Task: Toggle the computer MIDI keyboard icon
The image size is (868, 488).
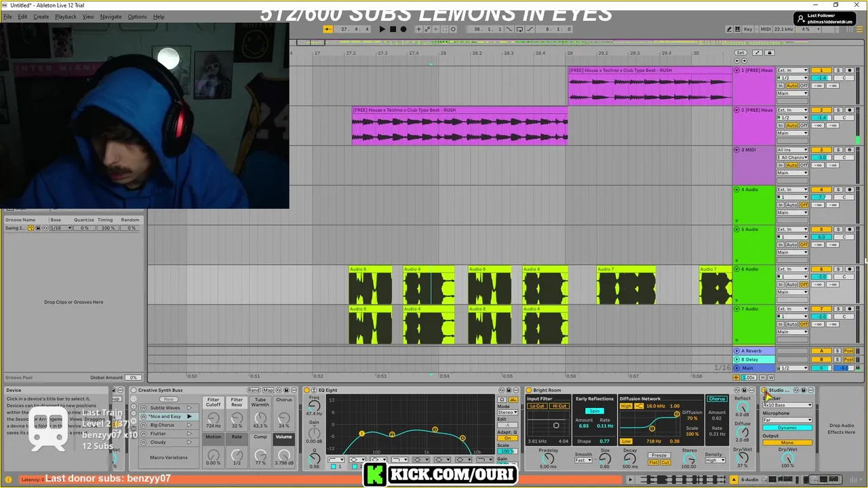Action: (x=738, y=29)
